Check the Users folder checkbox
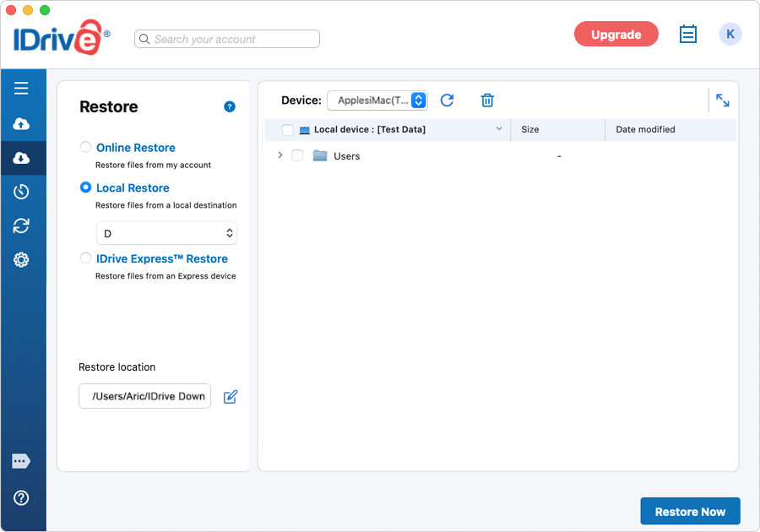Image resolution: width=760 pixels, height=532 pixels. point(297,155)
